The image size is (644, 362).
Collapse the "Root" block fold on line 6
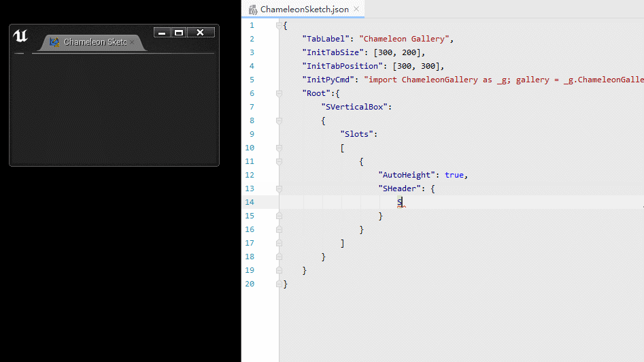[279, 93]
